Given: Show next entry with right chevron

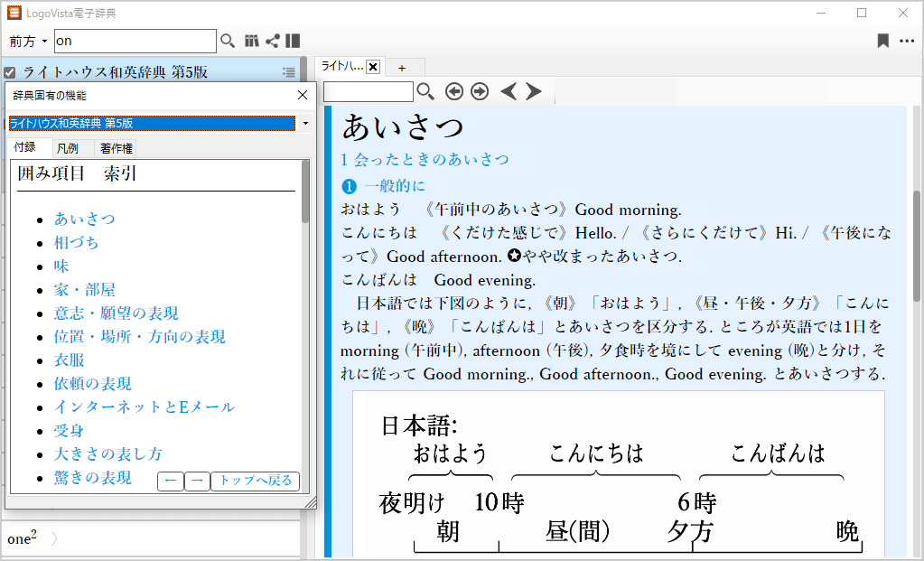Looking at the screenshot, I should 533,91.
